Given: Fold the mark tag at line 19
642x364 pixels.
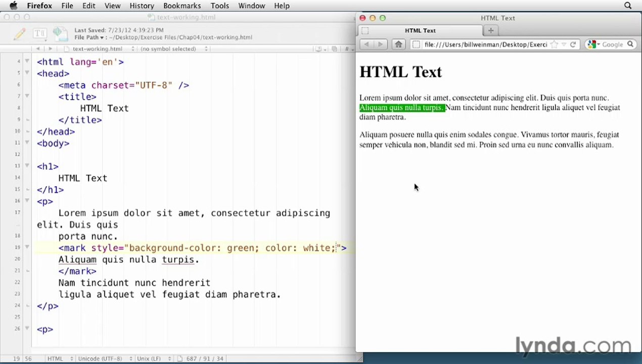Looking at the screenshot, I should (27, 248).
